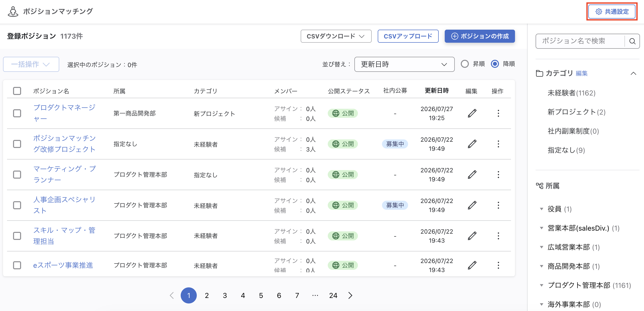Expand 広域営業本部 tree node
The image size is (644, 311).
pyautogui.click(x=542, y=247)
